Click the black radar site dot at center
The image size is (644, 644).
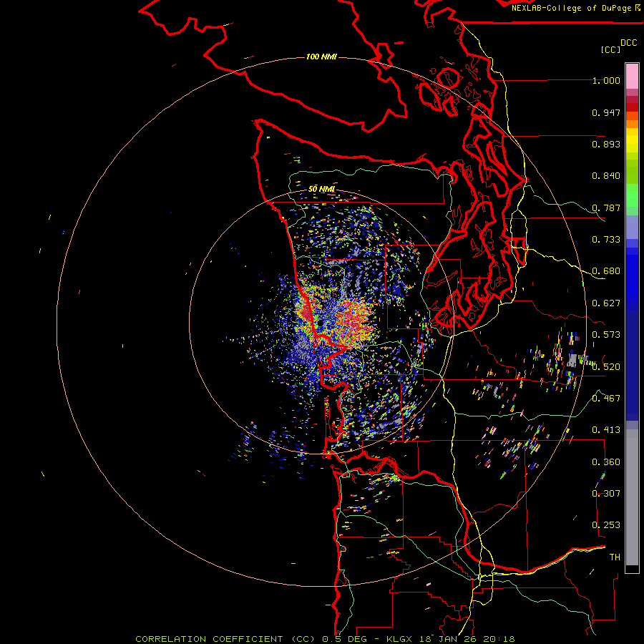[x=320, y=323]
